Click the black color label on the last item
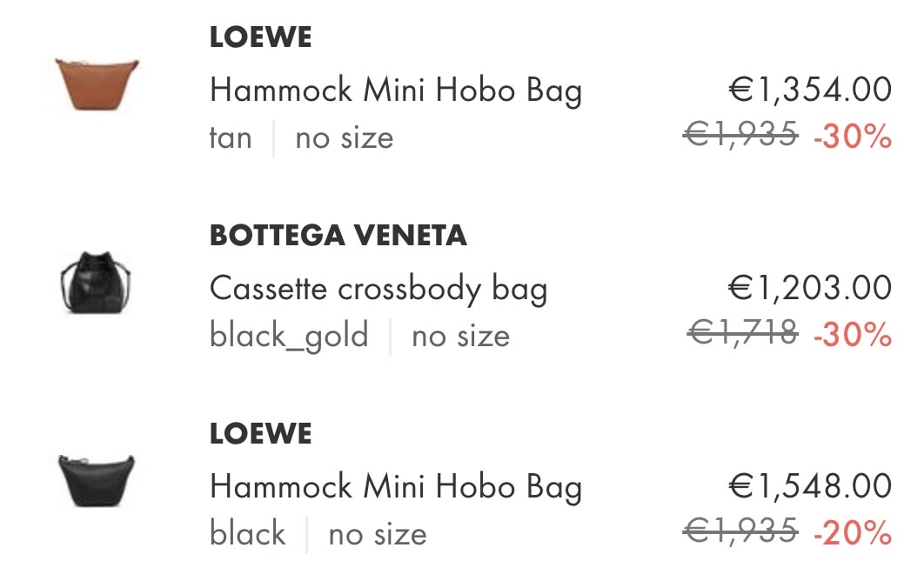The image size is (924, 581). pyautogui.click(x=247, y=533)
